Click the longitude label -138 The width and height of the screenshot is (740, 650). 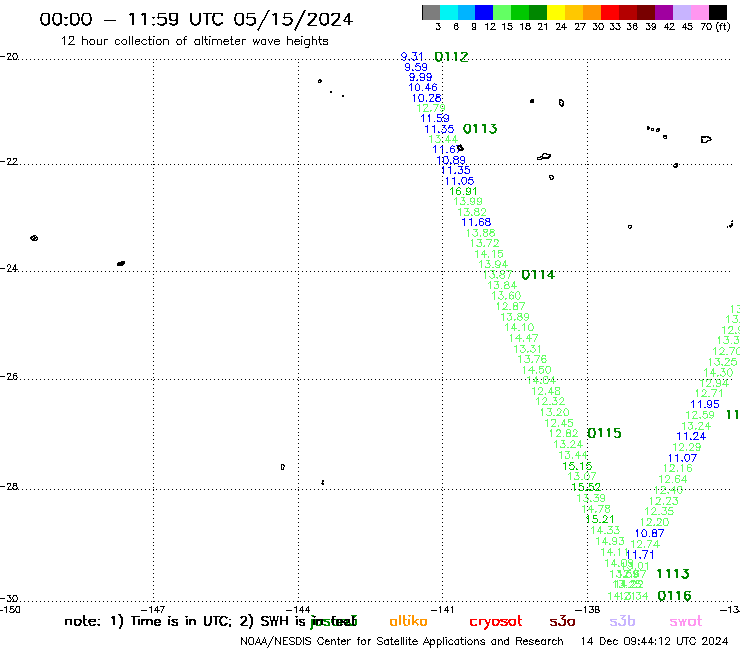[588, 610]
